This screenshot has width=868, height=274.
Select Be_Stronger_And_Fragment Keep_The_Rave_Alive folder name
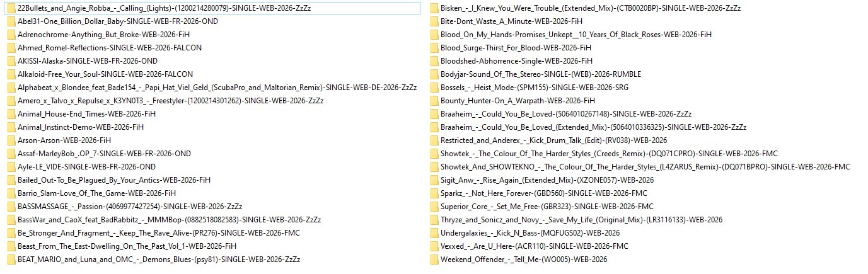pos(159,233)
